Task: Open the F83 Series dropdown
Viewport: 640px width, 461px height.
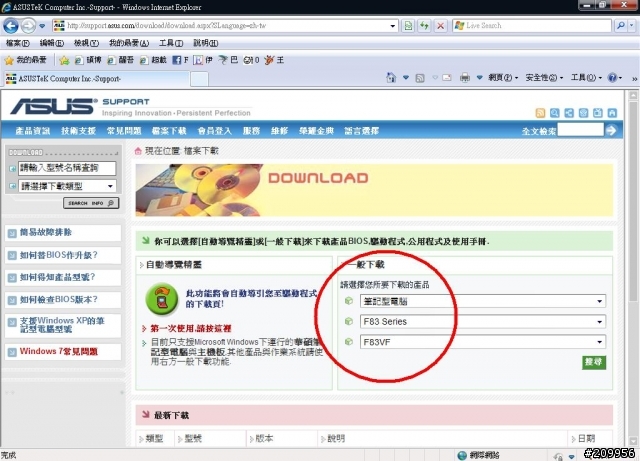Action: point(483,322)
